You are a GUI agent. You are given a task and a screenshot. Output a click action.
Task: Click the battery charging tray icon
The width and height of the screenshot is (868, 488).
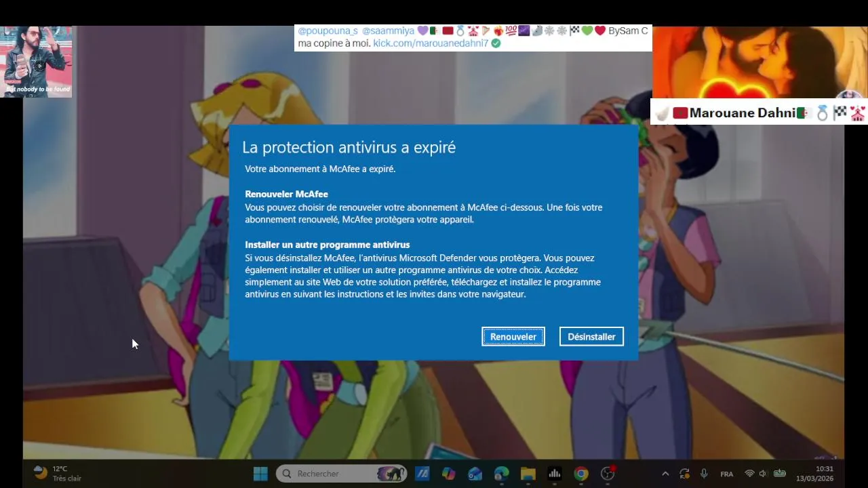780,474
